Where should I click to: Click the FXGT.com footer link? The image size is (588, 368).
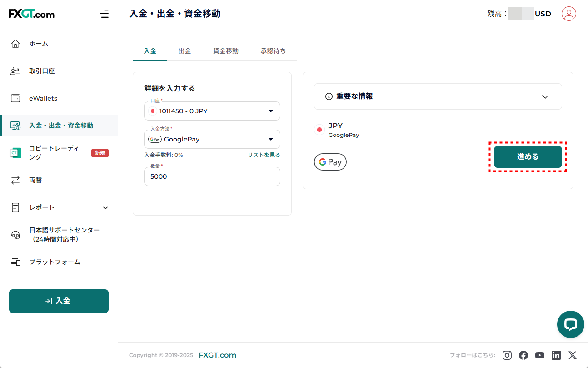coord(218,355)
